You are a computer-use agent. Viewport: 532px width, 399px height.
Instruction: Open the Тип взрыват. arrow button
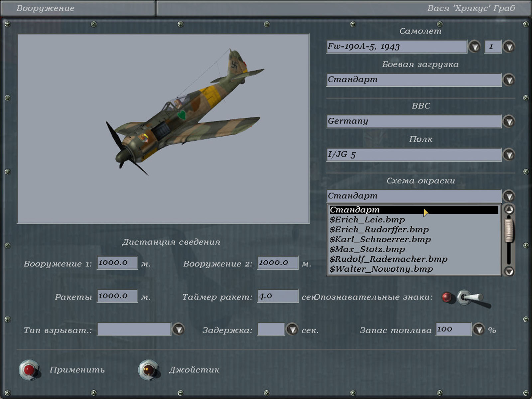[179, 330]
